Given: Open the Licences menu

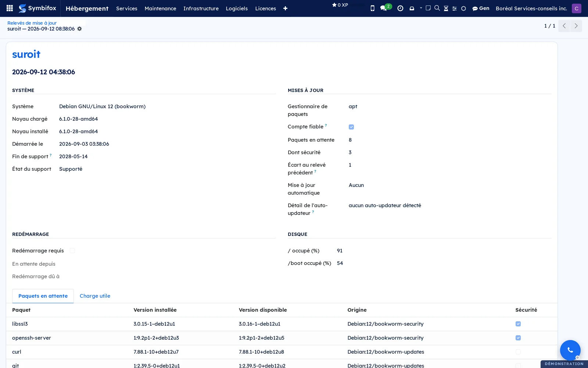Looking at the screenshot, I should point(266,8).
